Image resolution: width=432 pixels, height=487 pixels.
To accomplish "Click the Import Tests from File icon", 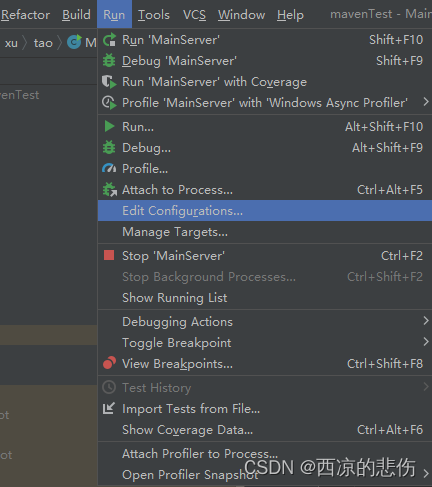I will [109, 408].
